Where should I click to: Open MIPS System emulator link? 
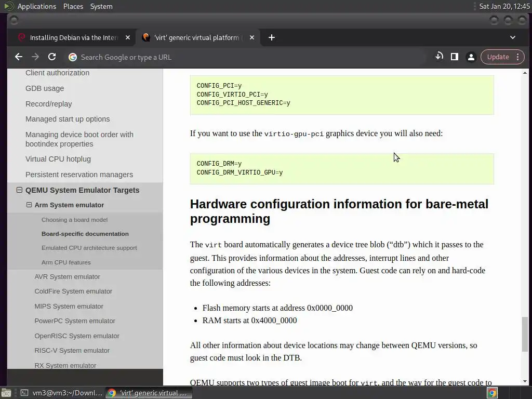pyautogui.click(x=69, y=307)
